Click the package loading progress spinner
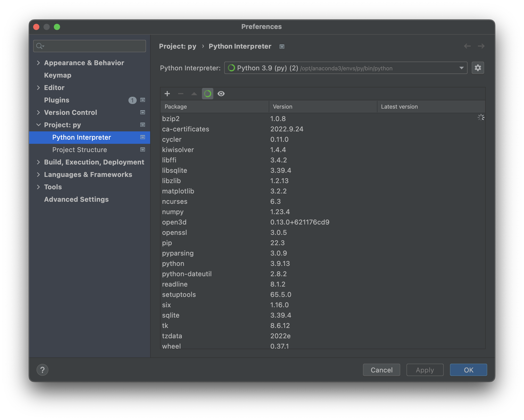This screenshot has height=420, width=524. click(481, 117)
